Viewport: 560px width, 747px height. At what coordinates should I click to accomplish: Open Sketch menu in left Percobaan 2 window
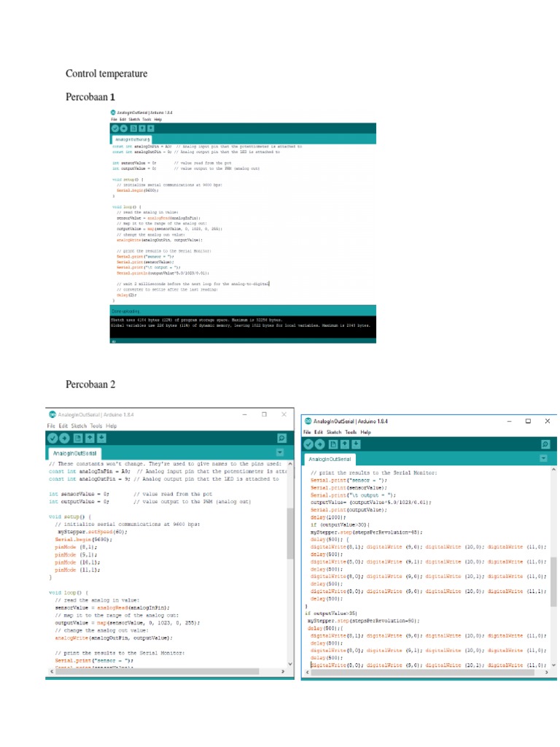79,426
